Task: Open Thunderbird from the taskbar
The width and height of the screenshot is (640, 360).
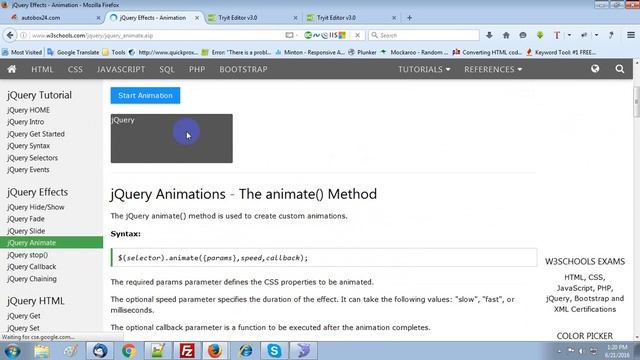Action: click(100, 351)
